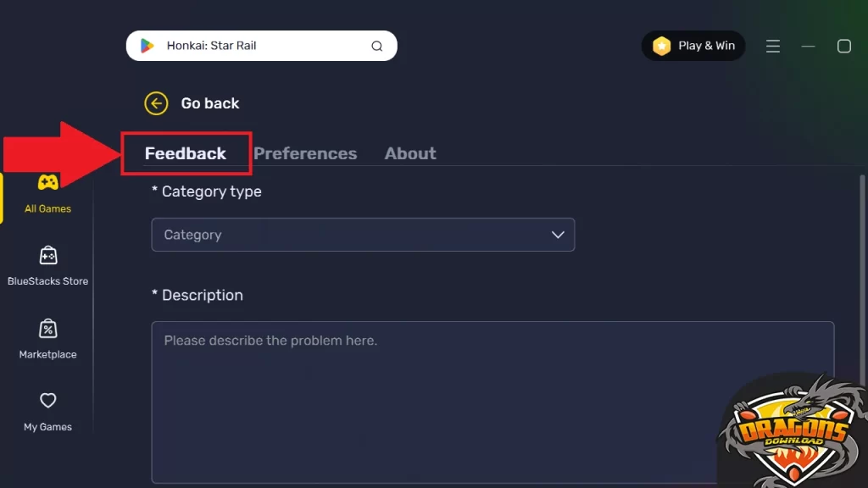Select All Games in the sidebar
The width and height of the screenshot is (868, 488).
point(47,191)
